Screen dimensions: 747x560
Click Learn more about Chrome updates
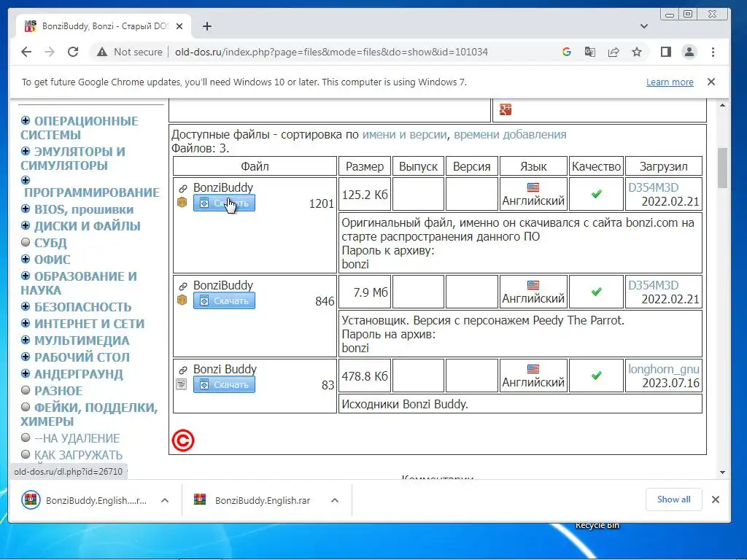coord(670,82)
